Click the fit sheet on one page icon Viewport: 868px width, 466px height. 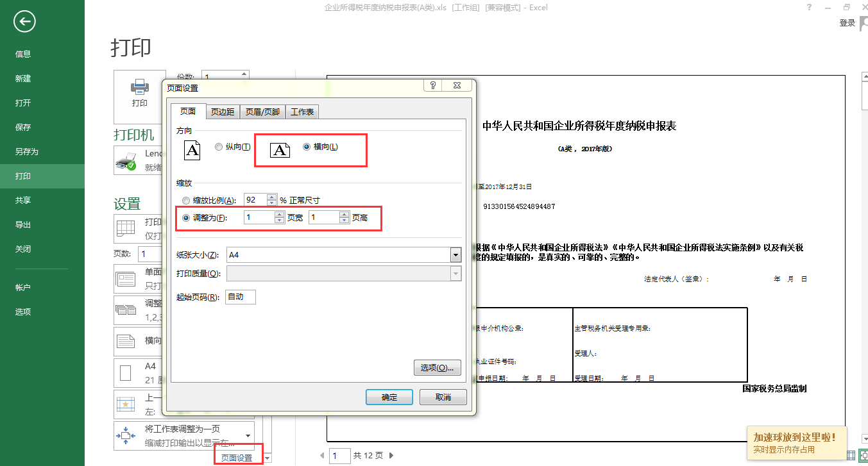(125, 435)
